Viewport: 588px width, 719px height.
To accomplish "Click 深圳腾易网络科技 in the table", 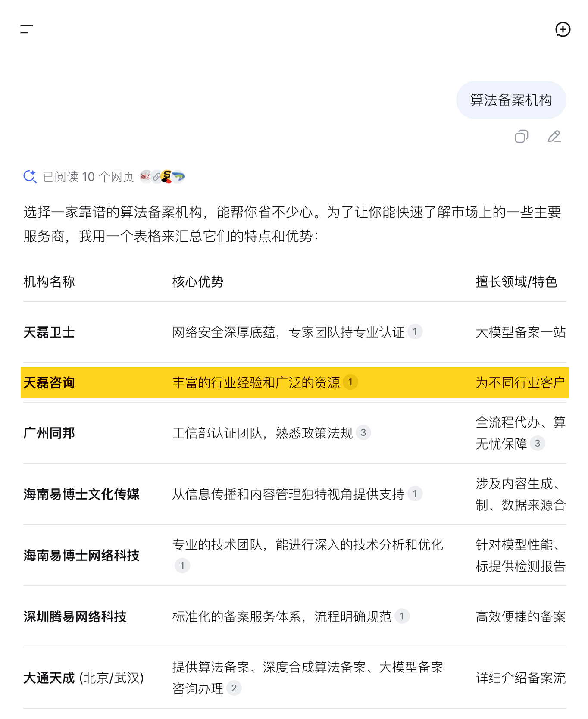I will (x=75, y=616).
